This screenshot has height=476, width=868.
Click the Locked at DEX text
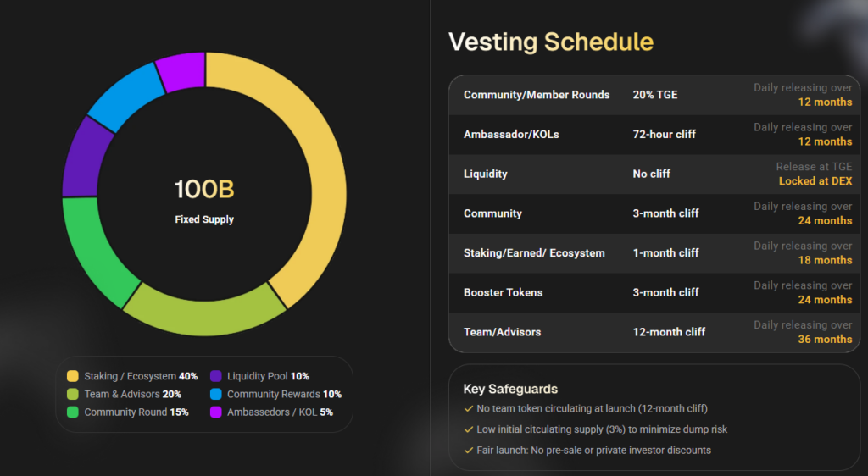815,181
